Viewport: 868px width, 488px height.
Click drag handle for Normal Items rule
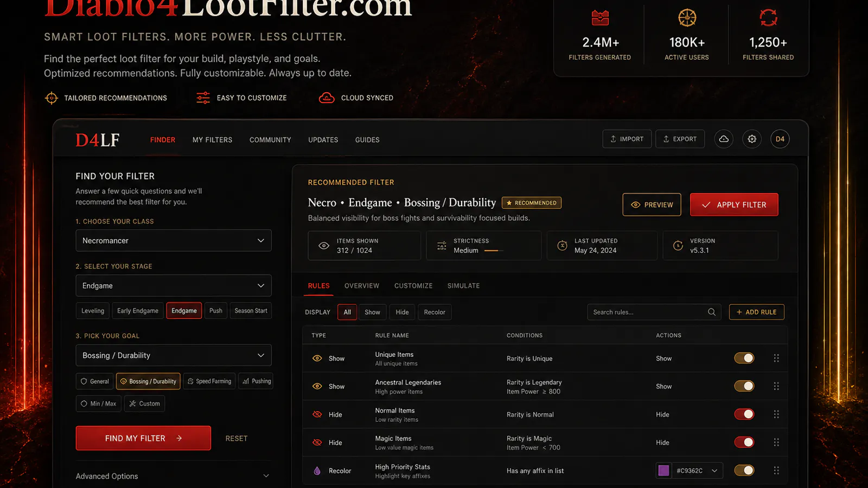click(x=776, y=415)
